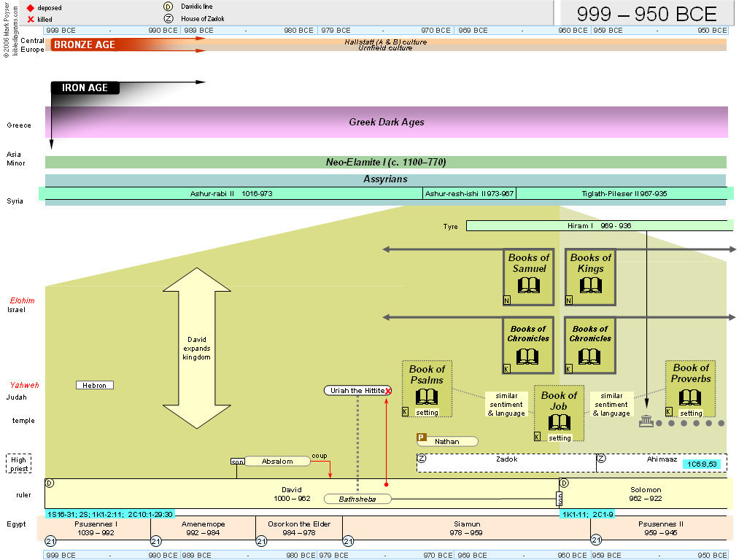Select the Davidic line D legend symbol

[169, 7]
